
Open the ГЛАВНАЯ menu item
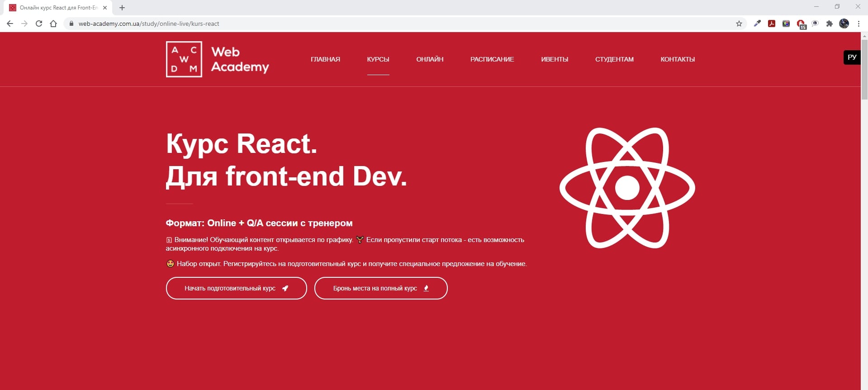tap(325, 59)
